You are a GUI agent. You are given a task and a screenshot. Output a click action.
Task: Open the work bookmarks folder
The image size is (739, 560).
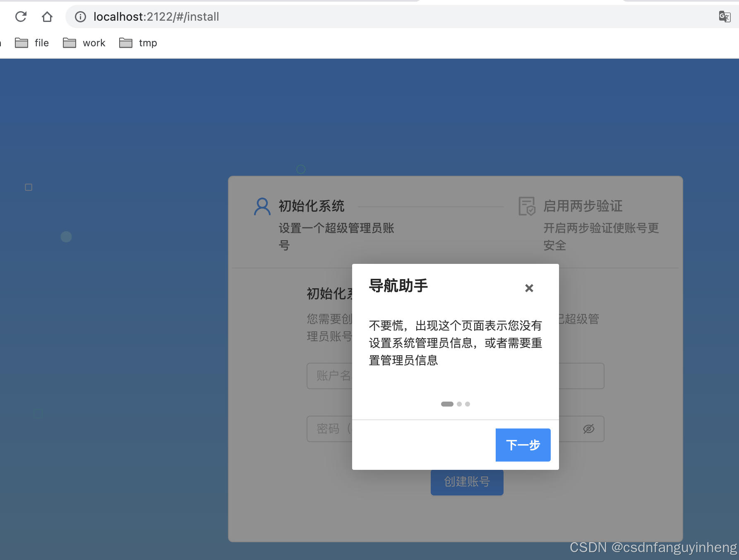coord(84,43)
